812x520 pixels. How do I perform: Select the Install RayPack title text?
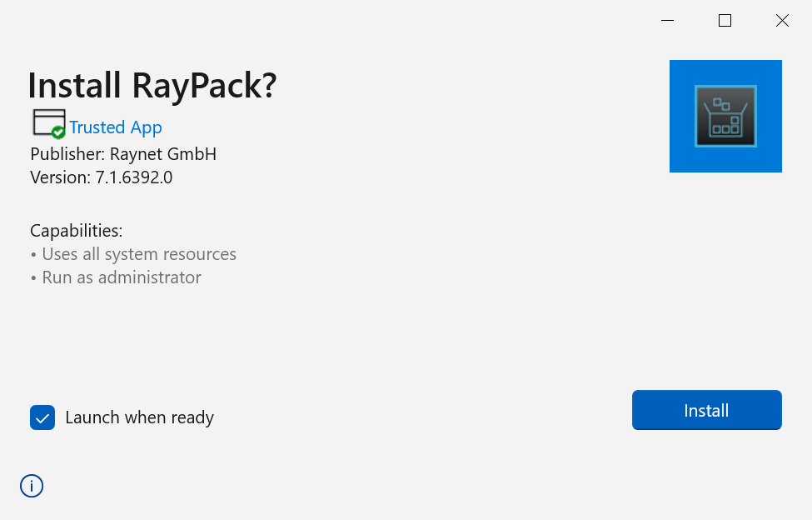[x=153, y=85]
